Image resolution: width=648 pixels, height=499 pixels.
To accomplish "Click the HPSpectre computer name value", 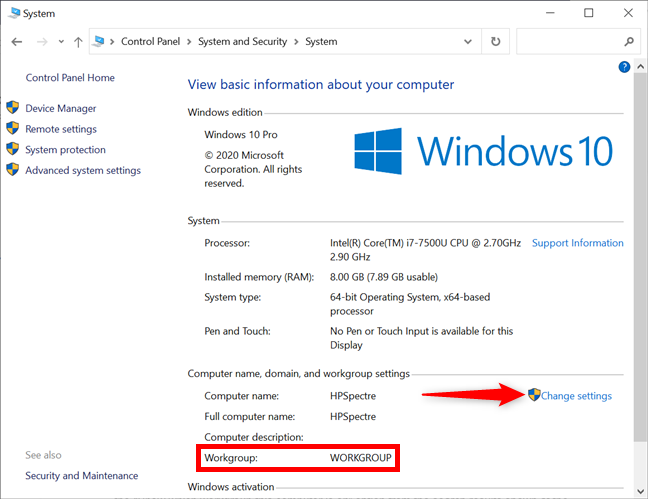I will 353,396.
